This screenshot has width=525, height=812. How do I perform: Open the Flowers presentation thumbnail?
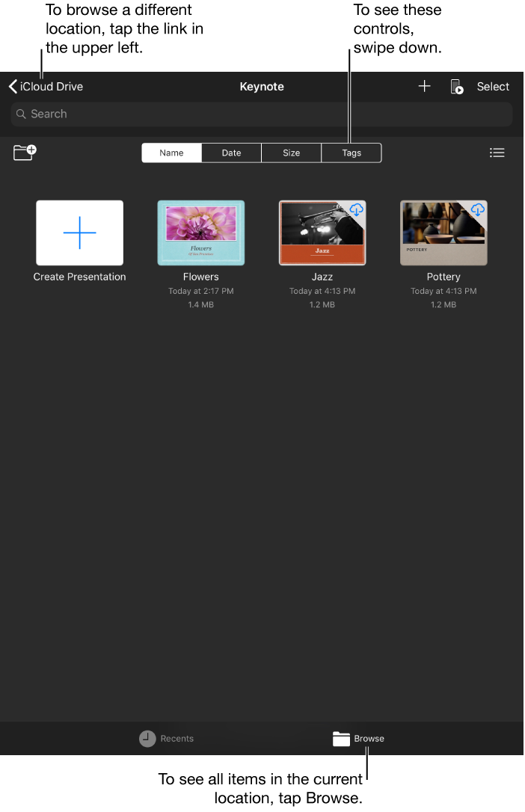coord(201,233)
